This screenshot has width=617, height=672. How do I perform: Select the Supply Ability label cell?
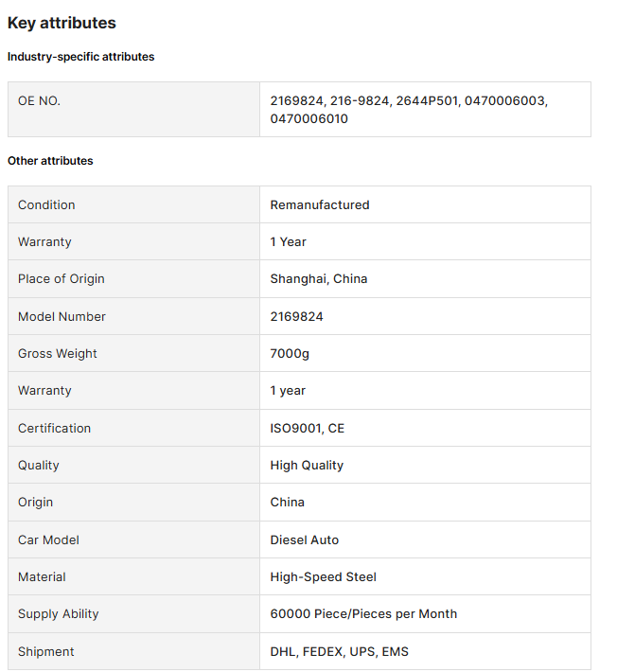(x=133, y=613)
